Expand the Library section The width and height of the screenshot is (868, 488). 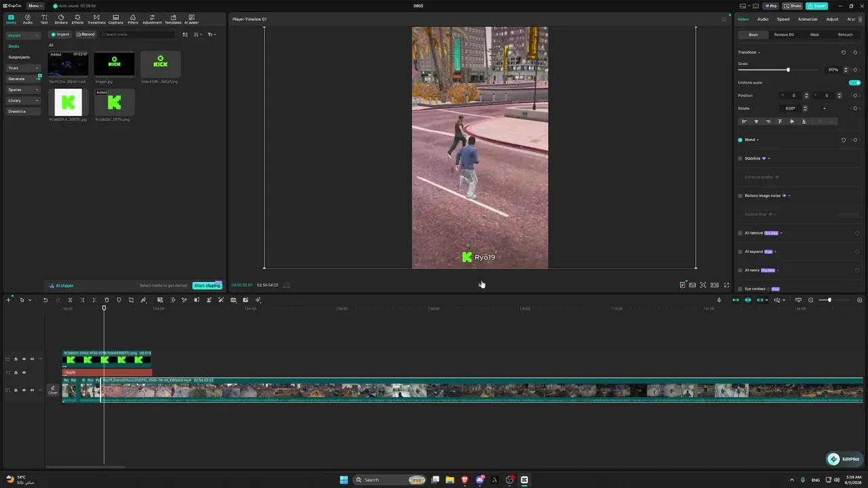23,100
